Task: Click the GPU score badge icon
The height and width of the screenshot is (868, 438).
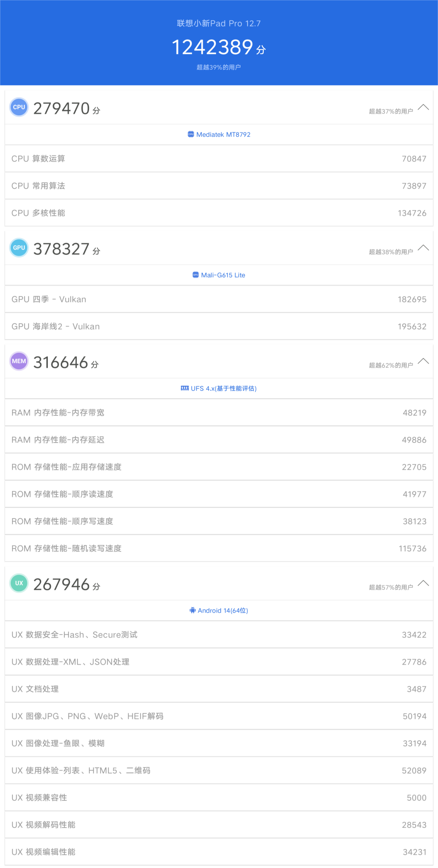Action: [x=19, y=248]
